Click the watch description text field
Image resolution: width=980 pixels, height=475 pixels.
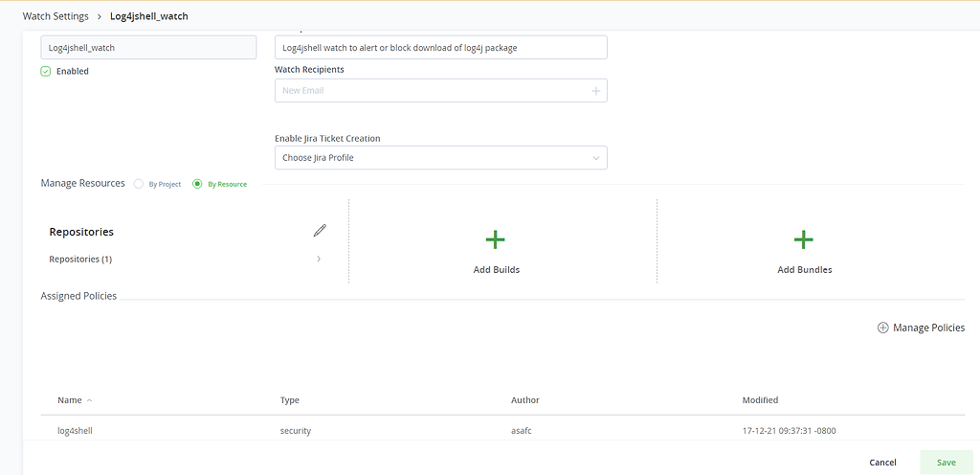pos(440,47)
